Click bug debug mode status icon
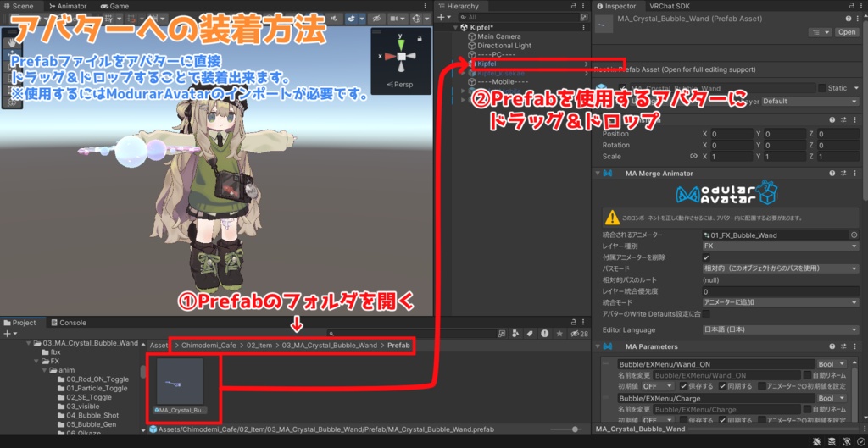This screenshot has height=448, width=868. (818, 441)
